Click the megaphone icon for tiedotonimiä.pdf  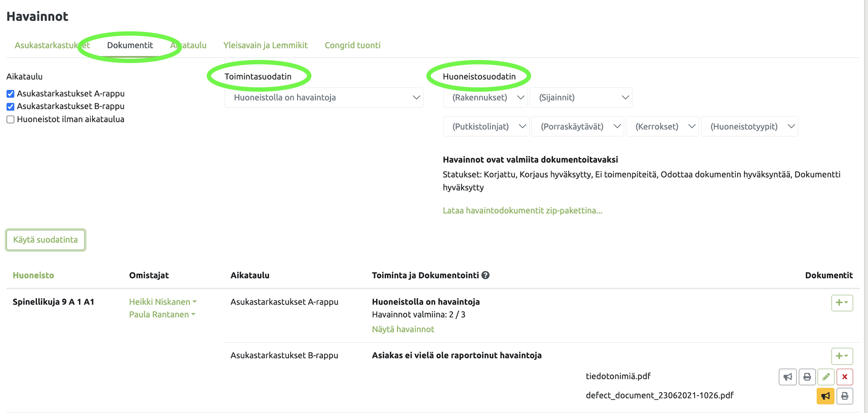tap(787, 377)
